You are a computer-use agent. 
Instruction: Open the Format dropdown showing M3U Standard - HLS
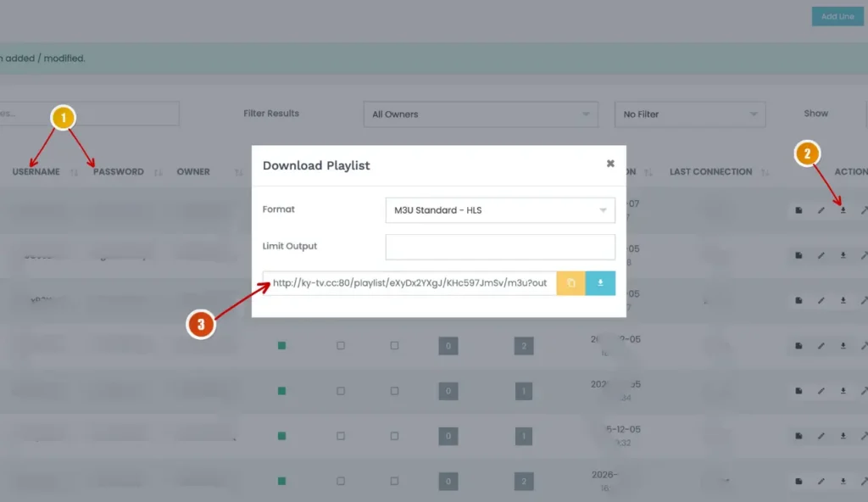click(500, 210)
